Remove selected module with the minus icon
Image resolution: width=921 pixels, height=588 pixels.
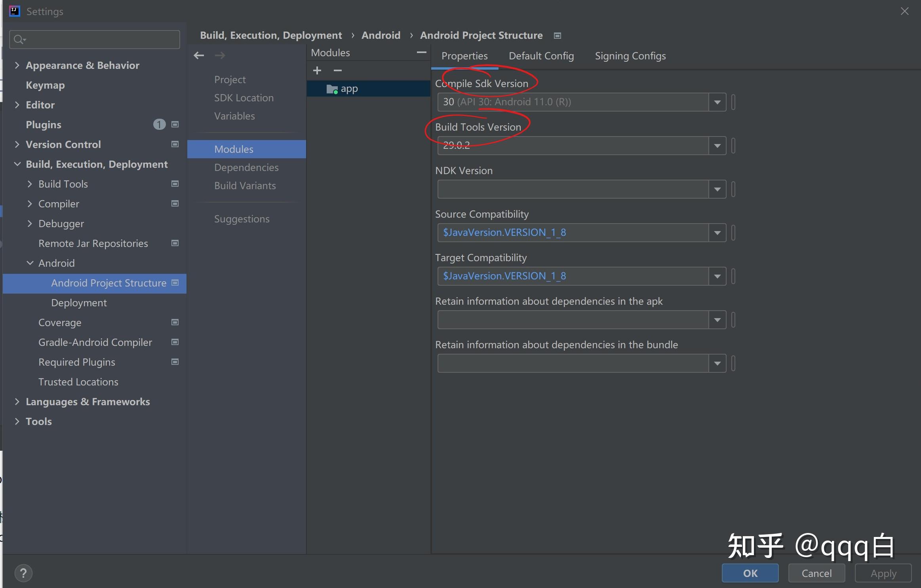pos(337,70)
